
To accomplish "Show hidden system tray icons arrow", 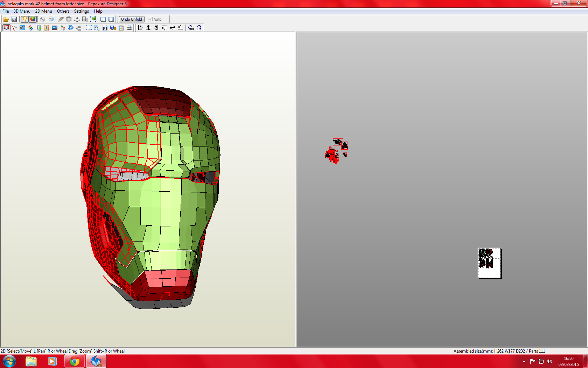I will click(524, 361).
